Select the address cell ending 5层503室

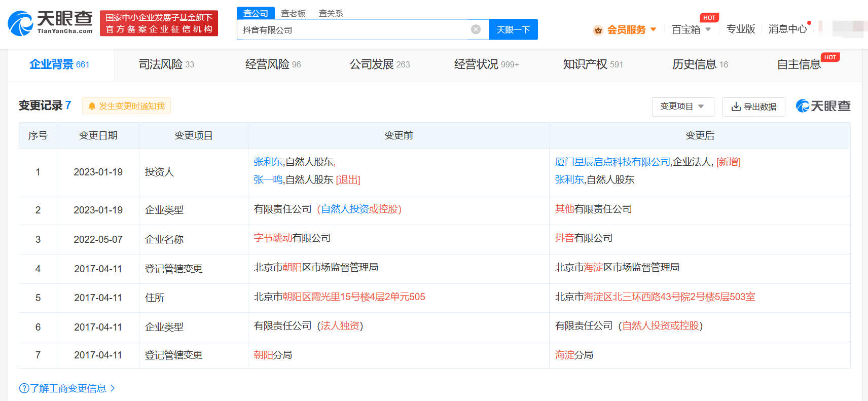[700, 298]
